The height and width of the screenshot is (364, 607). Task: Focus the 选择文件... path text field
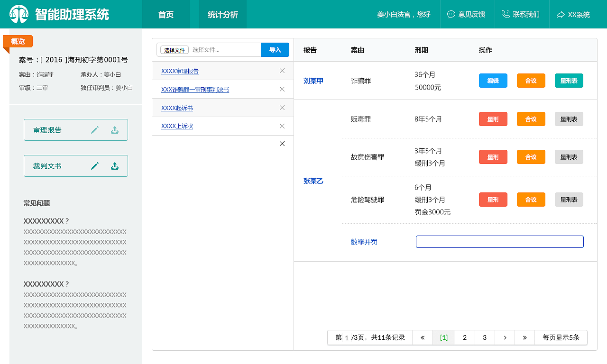click(x=225, y=50)
